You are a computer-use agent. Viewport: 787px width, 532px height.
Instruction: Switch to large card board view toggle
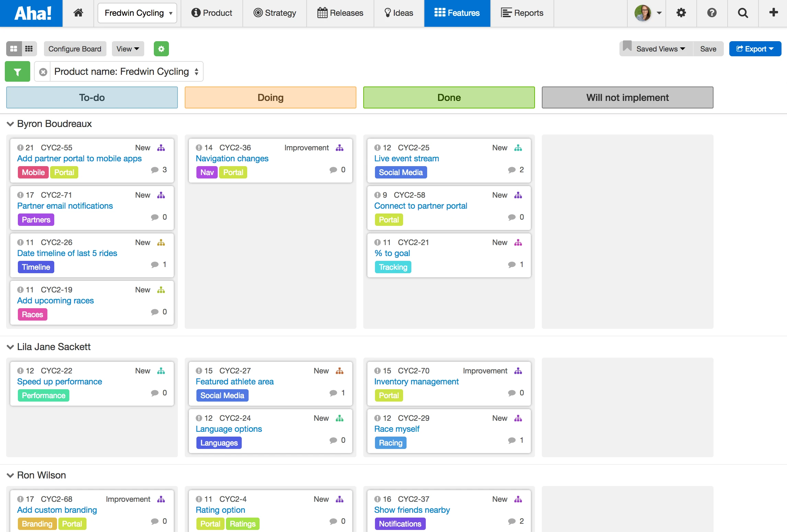click(14, 49)
